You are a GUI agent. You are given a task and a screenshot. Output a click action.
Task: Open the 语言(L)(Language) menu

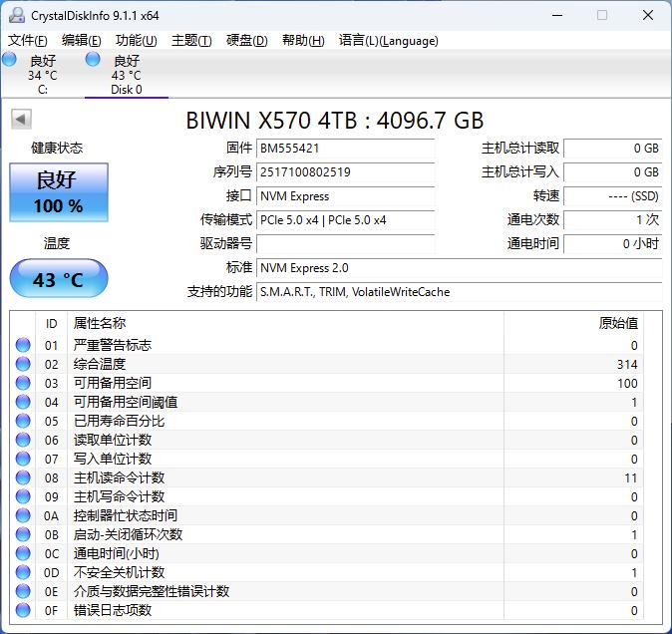(x=388, y=40)
